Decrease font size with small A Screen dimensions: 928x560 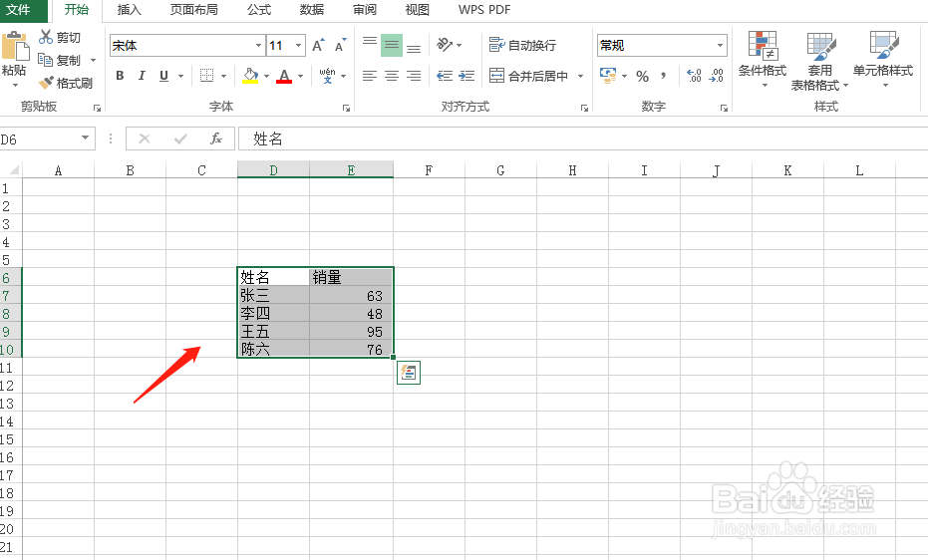tap(340, 46)
